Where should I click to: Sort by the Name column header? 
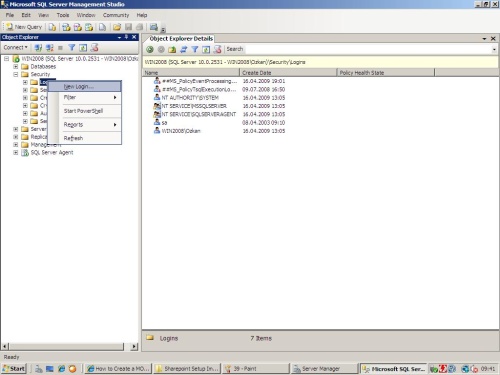pos(191,73)
